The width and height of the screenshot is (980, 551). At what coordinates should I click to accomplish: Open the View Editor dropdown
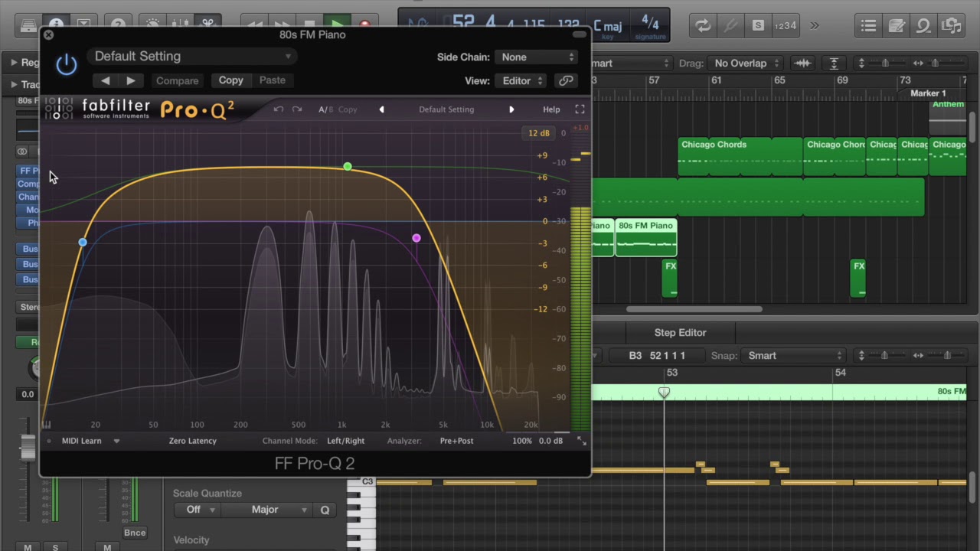[x=521, y=80]
